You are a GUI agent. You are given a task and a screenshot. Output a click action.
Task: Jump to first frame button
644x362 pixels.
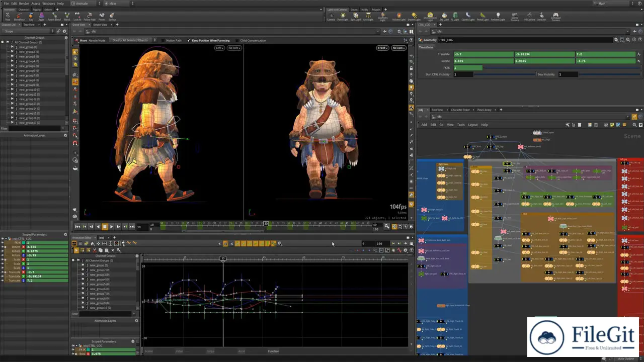pos(77,227)
